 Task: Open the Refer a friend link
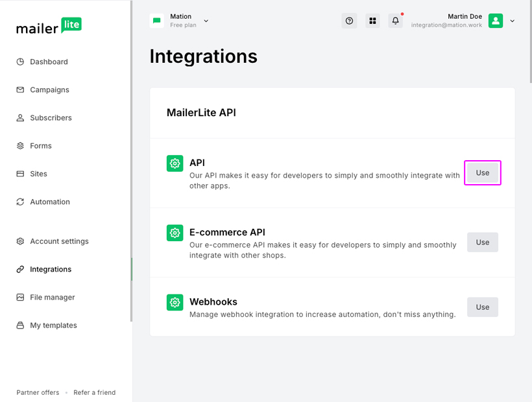coord(94,392)
